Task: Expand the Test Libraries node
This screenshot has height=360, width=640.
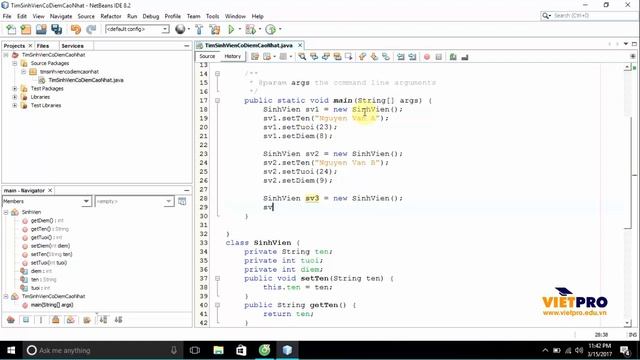Action: click(x=15, y=105)
